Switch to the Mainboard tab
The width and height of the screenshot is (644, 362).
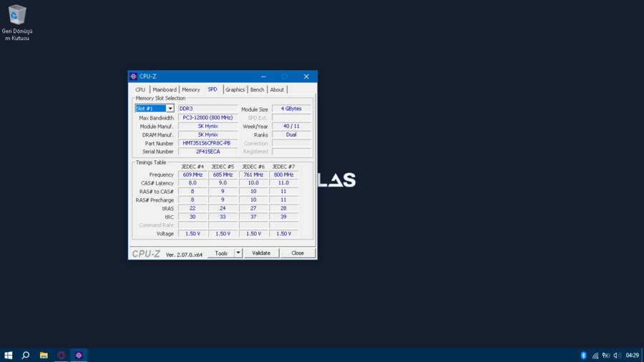pyautogui.click(x=165, y=89)
